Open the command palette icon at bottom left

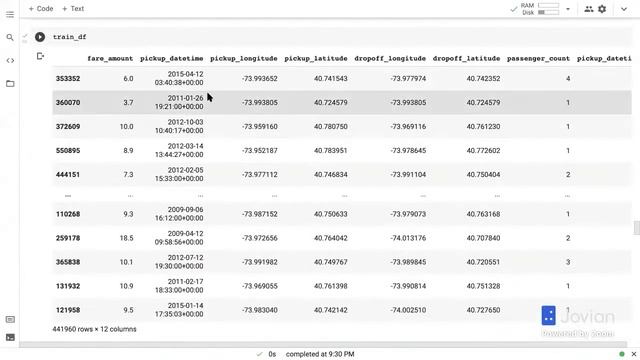[10, 320]
